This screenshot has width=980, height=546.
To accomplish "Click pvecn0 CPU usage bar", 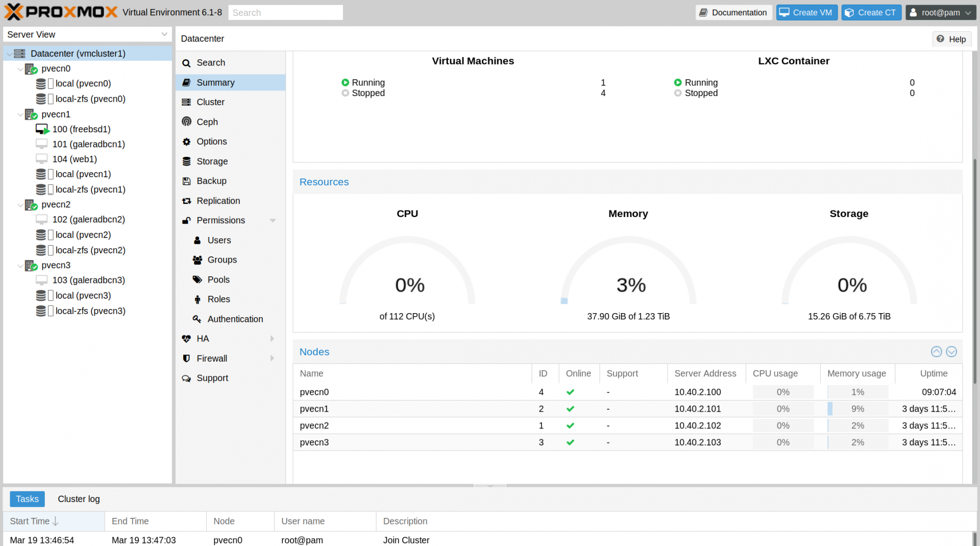I will coord(783,392).
